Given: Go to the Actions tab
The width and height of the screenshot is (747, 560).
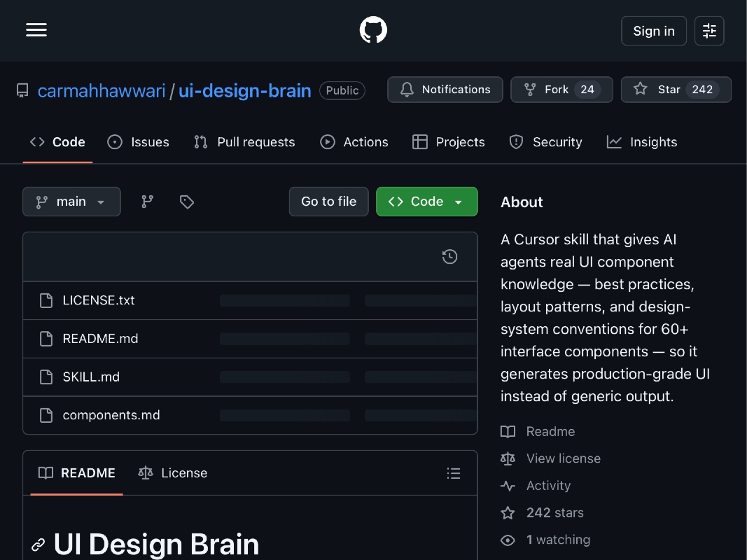Looking at the screenshot, I should 354,142.
